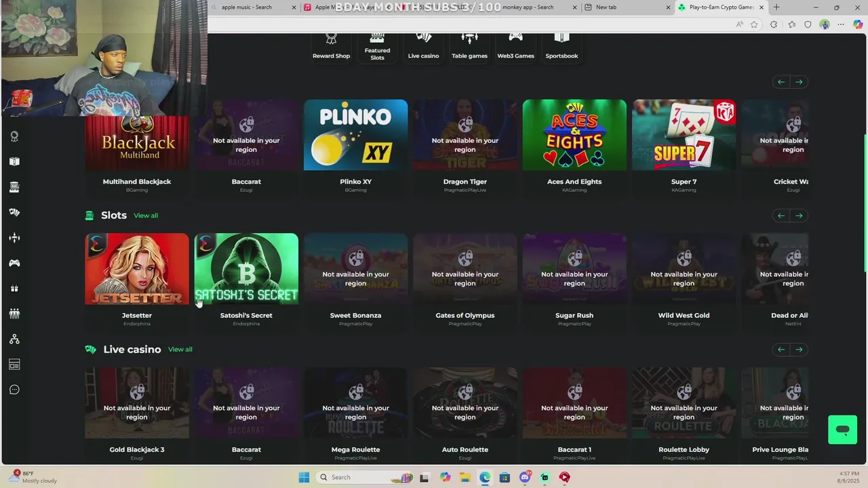Open the Read aloud icon

[739, 24]
